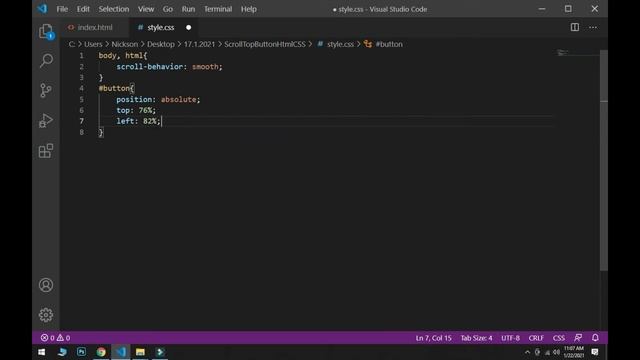Click the style.css breadcrumb segment
Viewport: 640px width, 360px height.
tap(340, 44)
